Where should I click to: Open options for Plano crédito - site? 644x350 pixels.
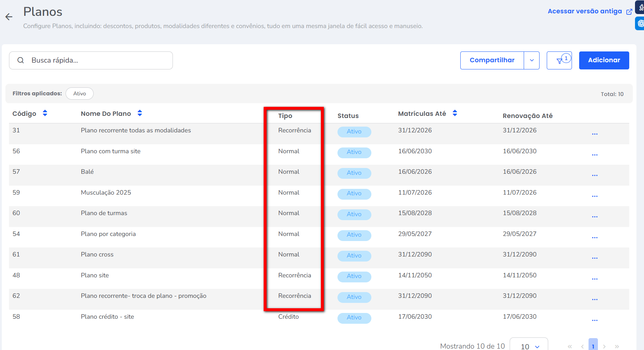595,321
